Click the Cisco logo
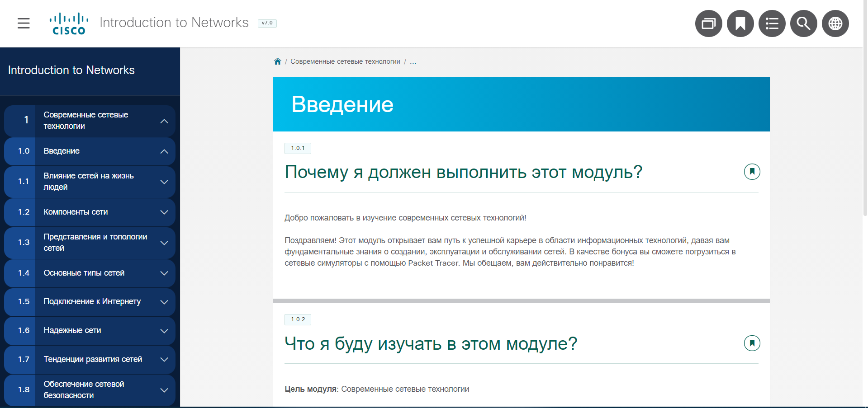This screenshot has height=408, width=868. (x=69, y=23)
